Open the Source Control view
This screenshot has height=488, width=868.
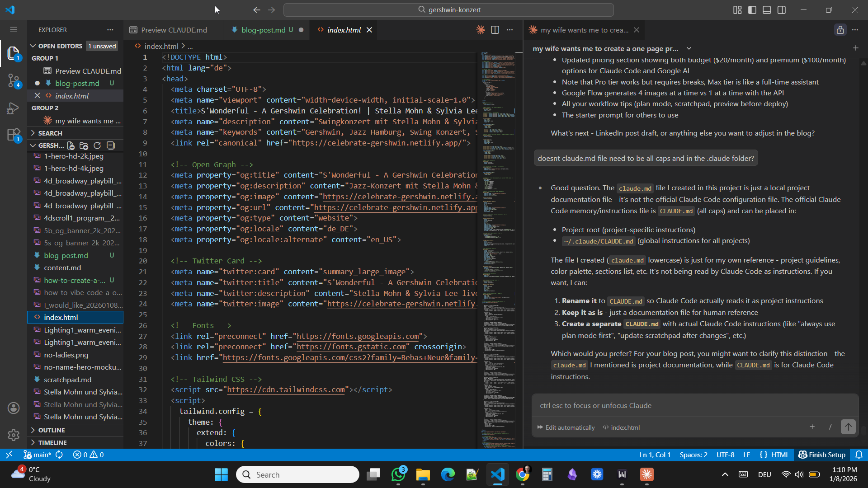[14, 80]
